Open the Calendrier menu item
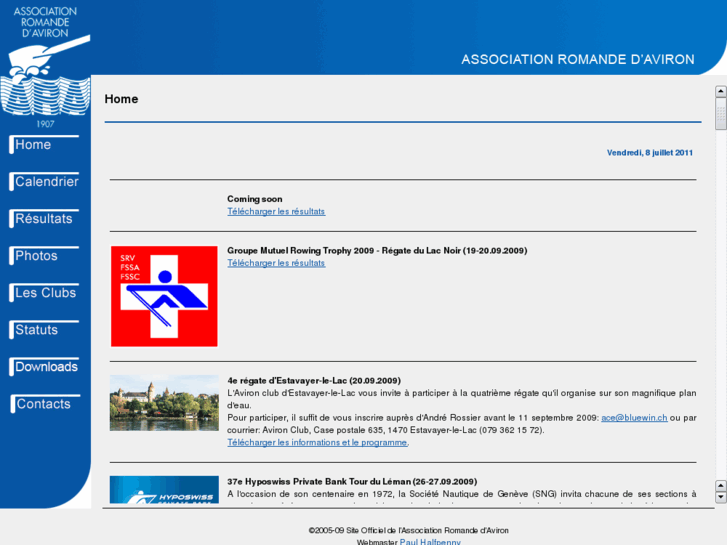The image size is (727, 545). click(44, 182)
